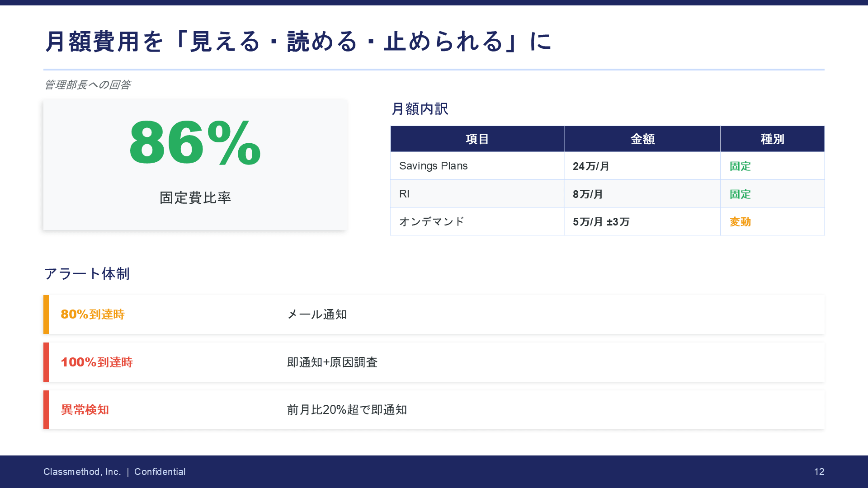The height and width of the screenshot is (488, 868).
Task: Click the page number 12
Action: (819, 472)
